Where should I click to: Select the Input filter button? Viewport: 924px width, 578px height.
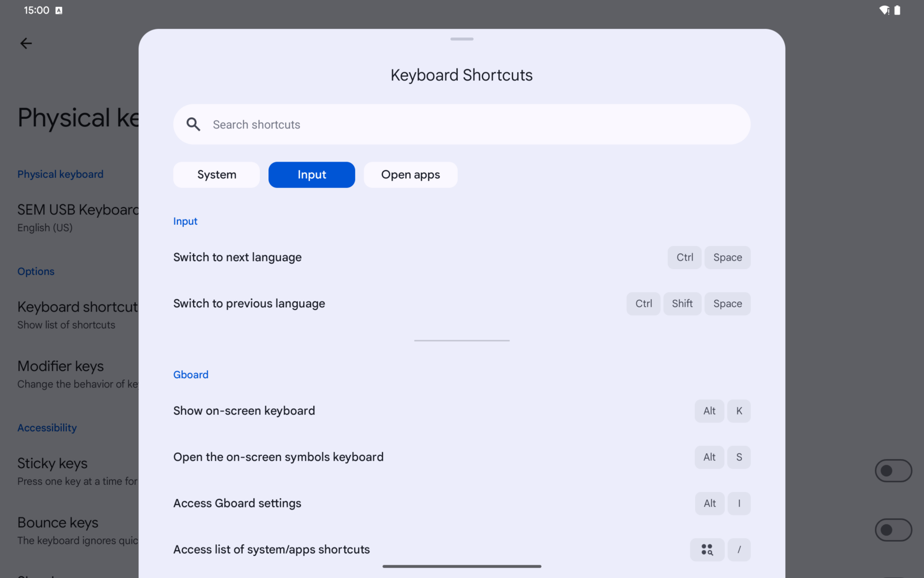coord(311,174)
